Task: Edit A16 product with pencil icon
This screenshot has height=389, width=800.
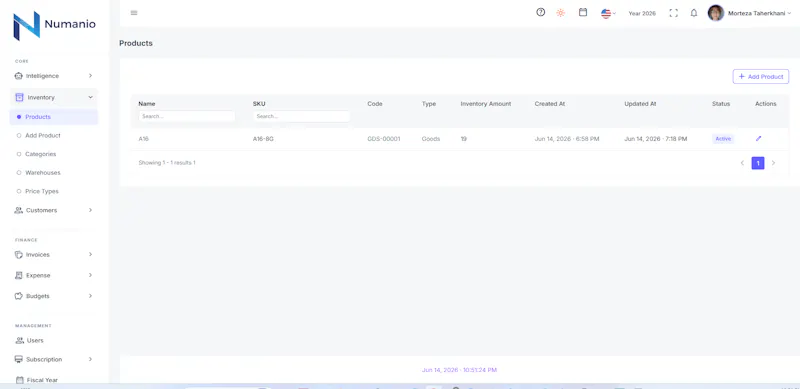Action: click(x=759, y=138)
